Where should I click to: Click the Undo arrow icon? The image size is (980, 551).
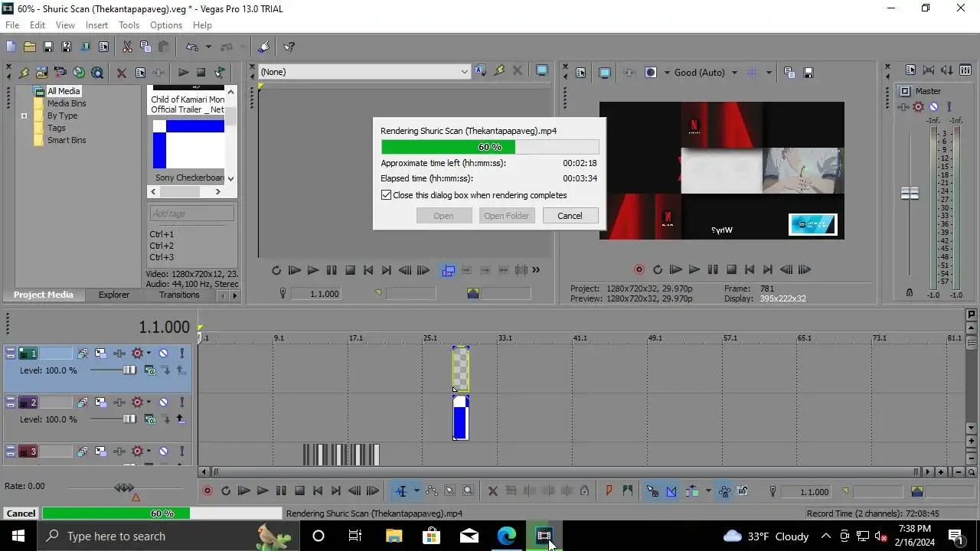coord(191,47)
